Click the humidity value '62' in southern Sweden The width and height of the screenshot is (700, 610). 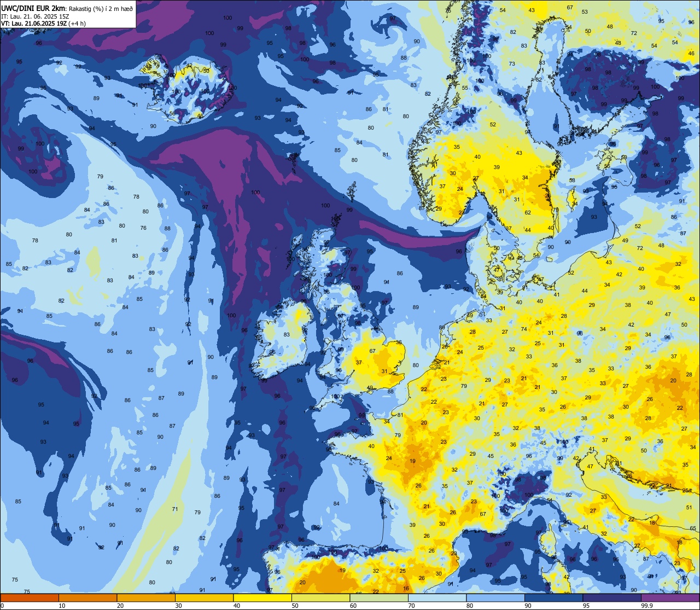pyautogui.click(x=528, y=212)
